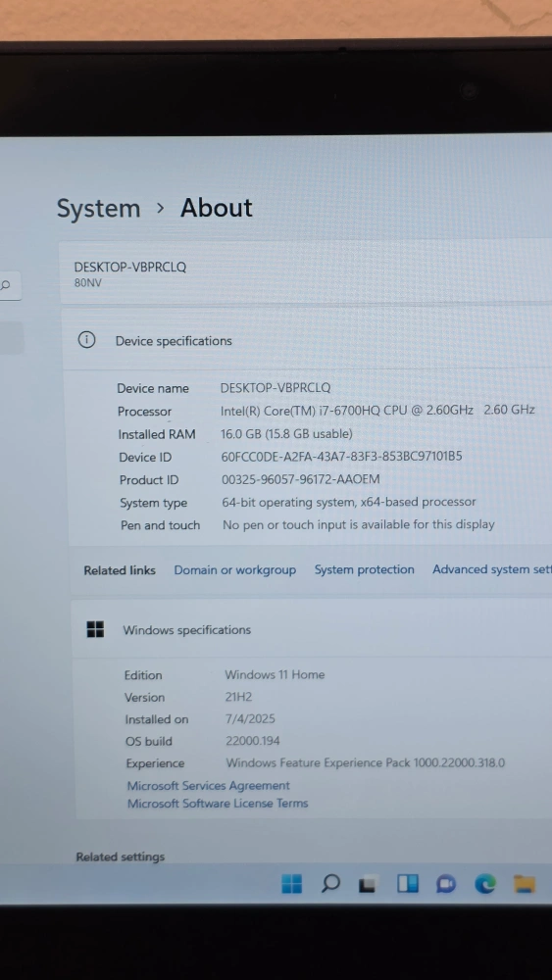The height and width of the screenshot is (980, 552).
Task: Open the Chat taskbar icon
Action: click(x=446, y=884)
